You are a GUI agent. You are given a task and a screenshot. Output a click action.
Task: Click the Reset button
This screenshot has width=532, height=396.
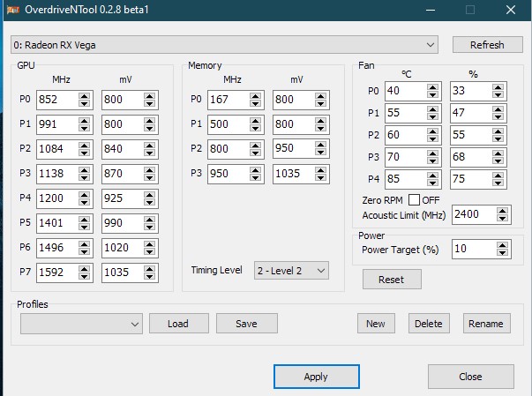[392, 280]
